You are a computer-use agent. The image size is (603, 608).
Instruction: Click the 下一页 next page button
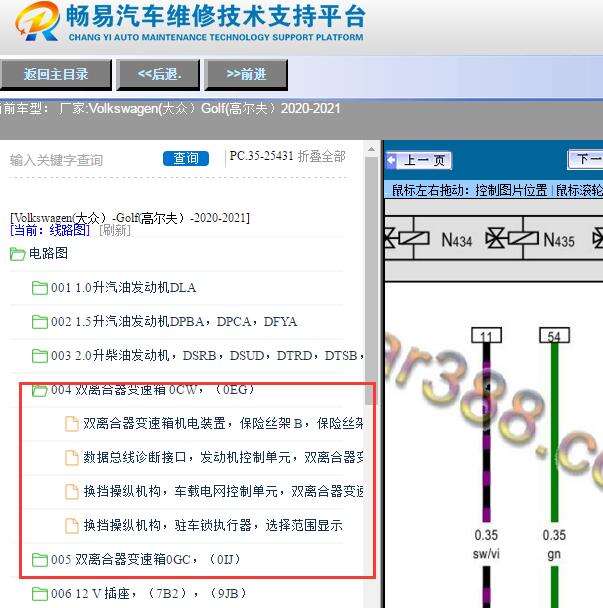click(x=586, y=159)
